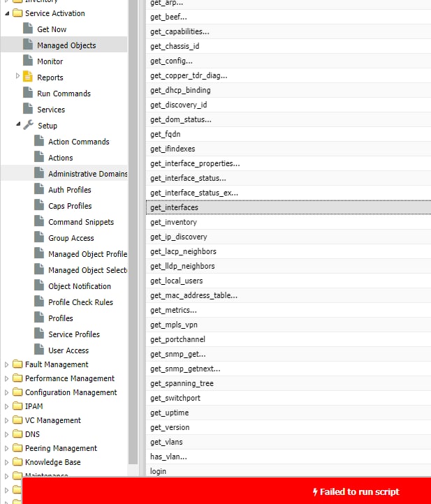Click the Auth Profiles page icon

click(39, 189)
